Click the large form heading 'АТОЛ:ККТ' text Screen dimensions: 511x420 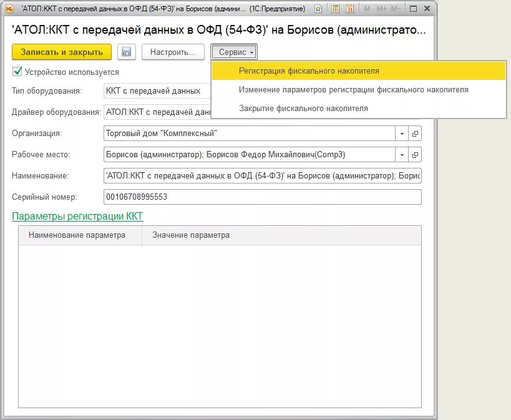click(x=218, y=30)
